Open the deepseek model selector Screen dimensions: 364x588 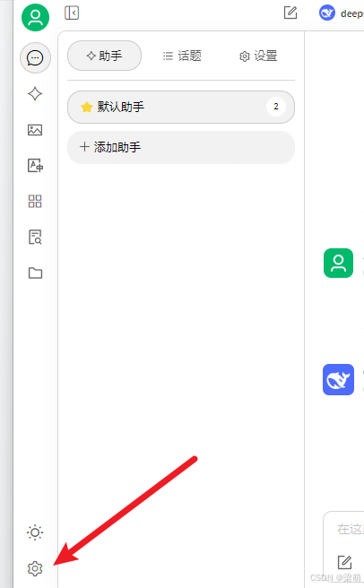point(341,13)
